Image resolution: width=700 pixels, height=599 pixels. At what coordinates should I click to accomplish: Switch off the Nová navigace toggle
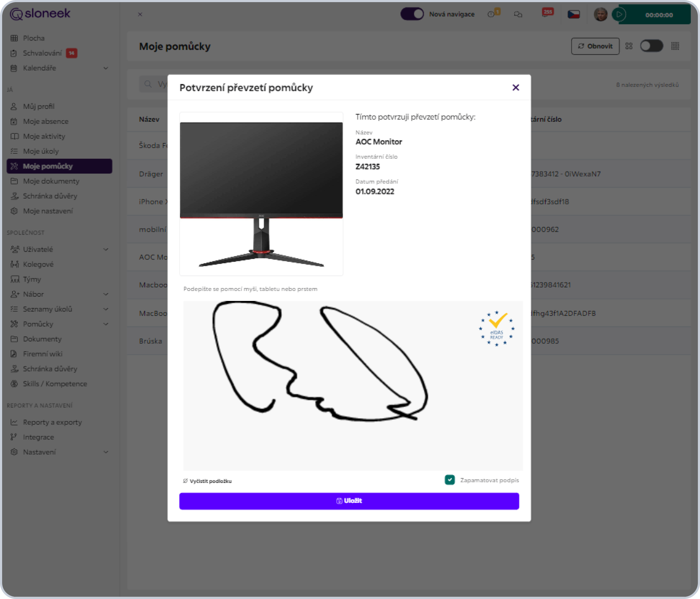[412, 14]
